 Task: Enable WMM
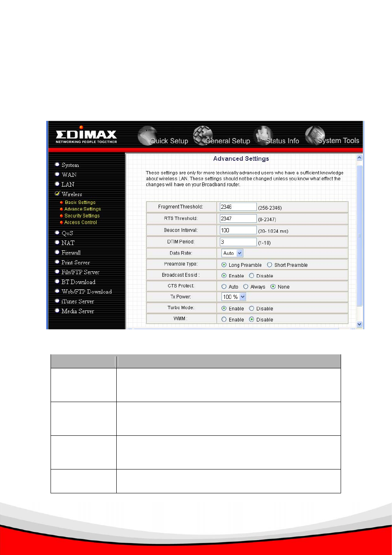pyautogui.click(x=224, y=319)
